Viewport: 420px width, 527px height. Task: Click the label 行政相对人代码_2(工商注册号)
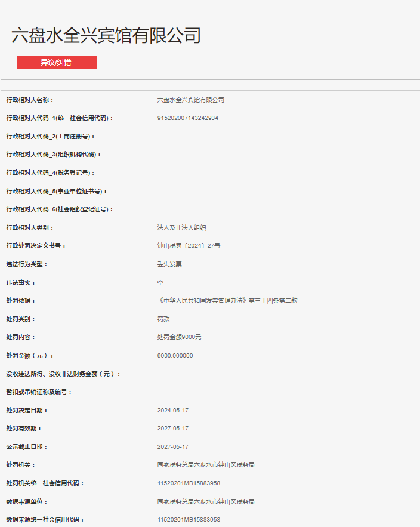tap(50, 137)
